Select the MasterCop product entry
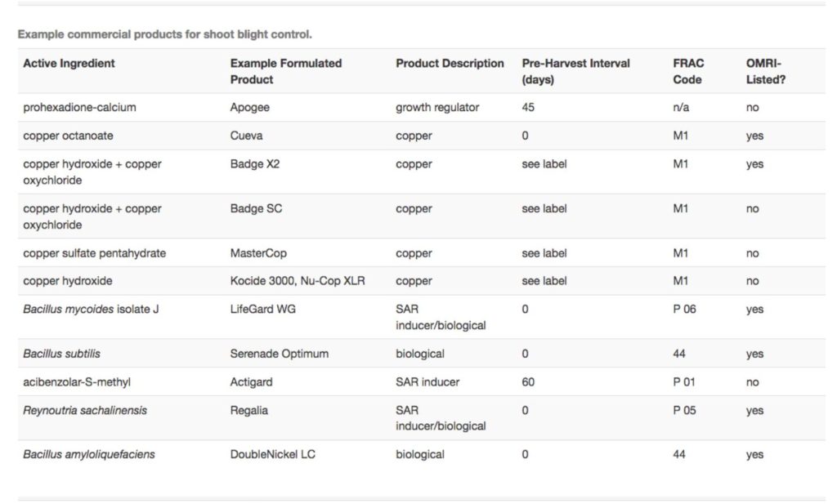The height and width of the screenshot is (504, 837). coord(258,253)
